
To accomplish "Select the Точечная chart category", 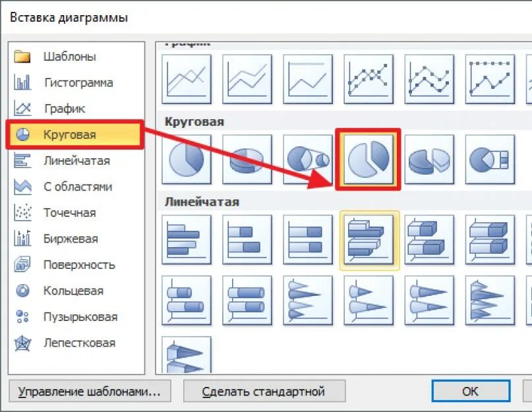I will pos(76,213).
